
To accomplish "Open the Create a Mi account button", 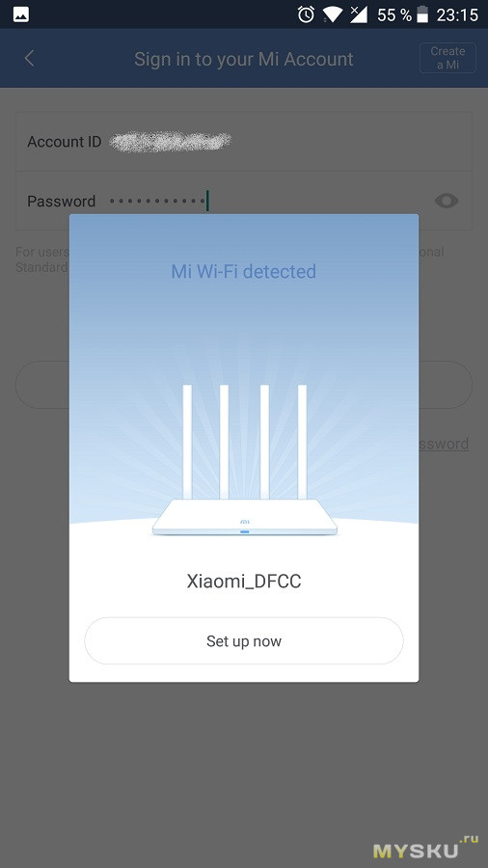I will pos(447,58).
